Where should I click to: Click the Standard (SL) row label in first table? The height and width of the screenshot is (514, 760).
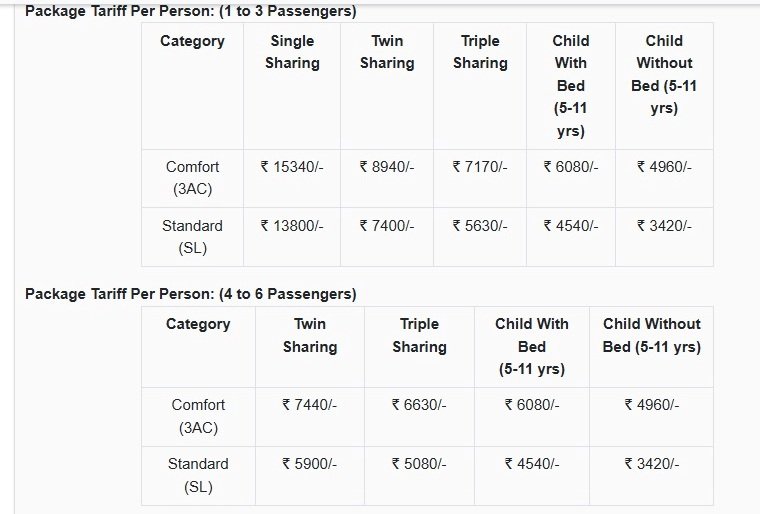192,237
